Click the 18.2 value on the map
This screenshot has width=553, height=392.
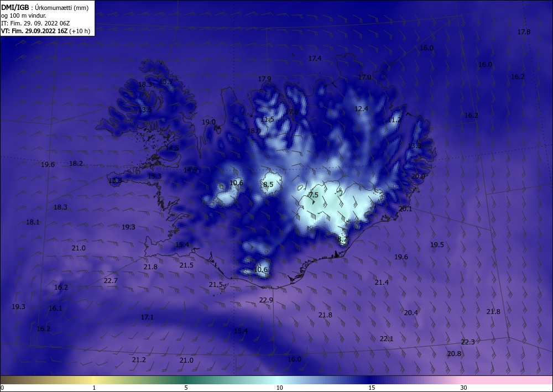coord(76,163)
